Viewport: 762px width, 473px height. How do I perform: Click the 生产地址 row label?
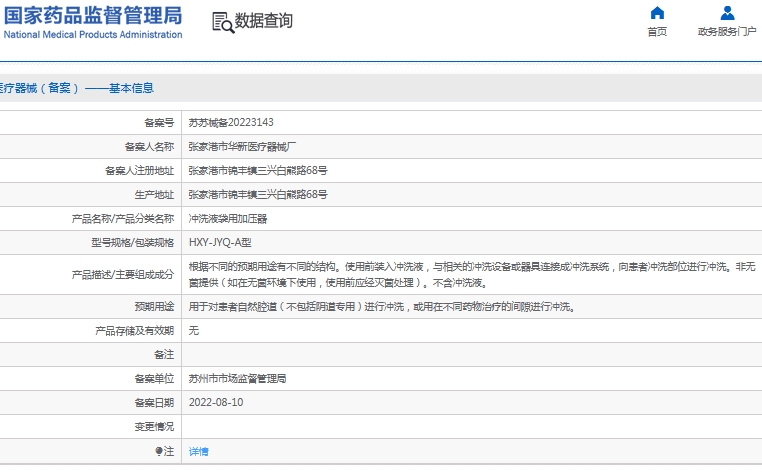(x=154, y=194)
